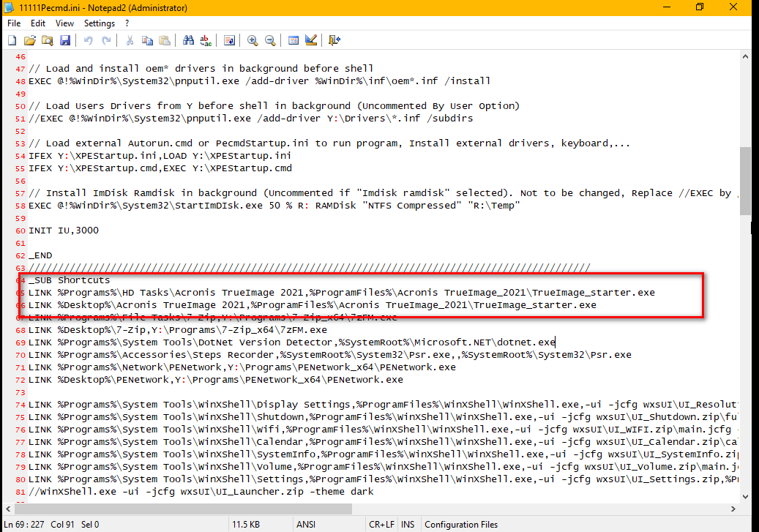Viewport: 759px width, 532px height.
Task: Open the ? help menu
Action: click(x=127, y=23)
